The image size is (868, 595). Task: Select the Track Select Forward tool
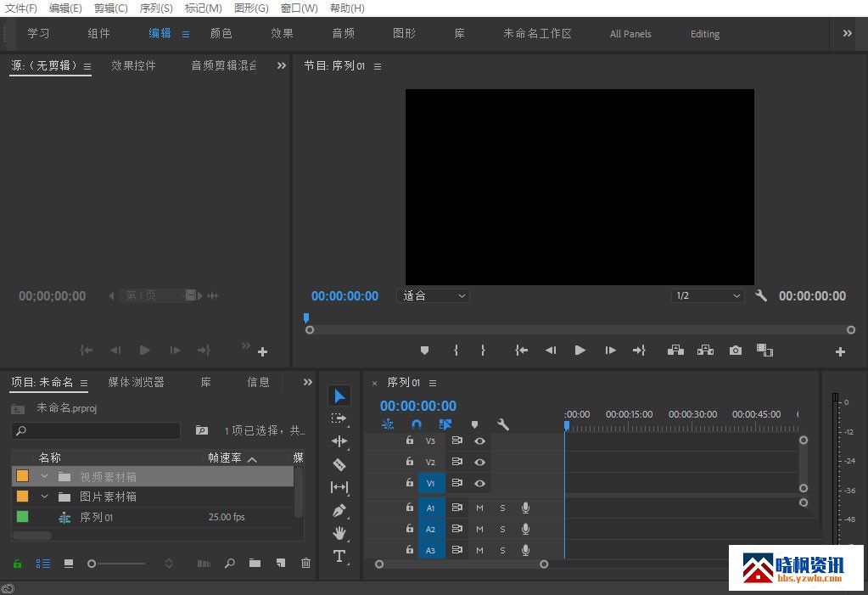point(339,418)
